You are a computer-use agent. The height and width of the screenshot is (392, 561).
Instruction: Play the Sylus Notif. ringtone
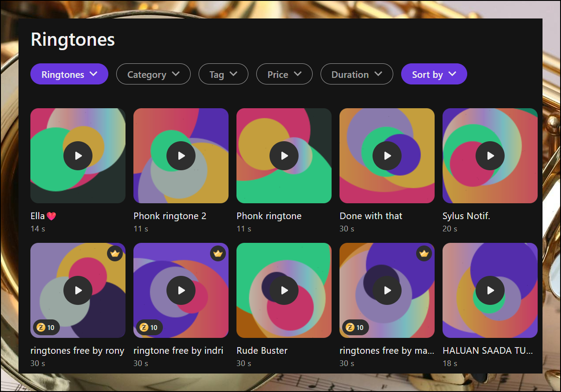click(x=490, y=156)
